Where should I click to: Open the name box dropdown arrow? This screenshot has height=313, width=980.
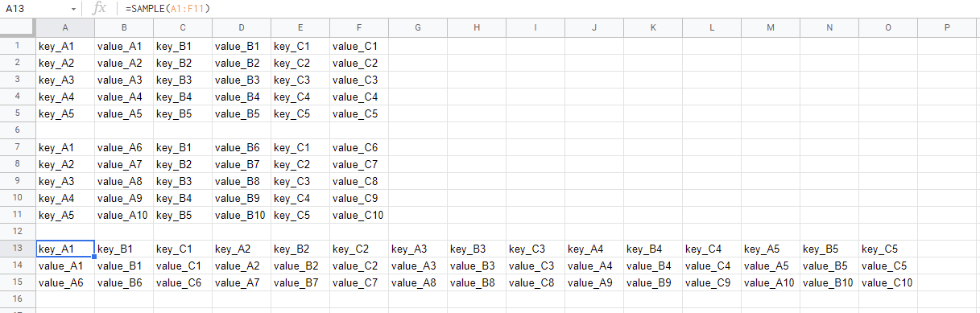coord(74,8)
